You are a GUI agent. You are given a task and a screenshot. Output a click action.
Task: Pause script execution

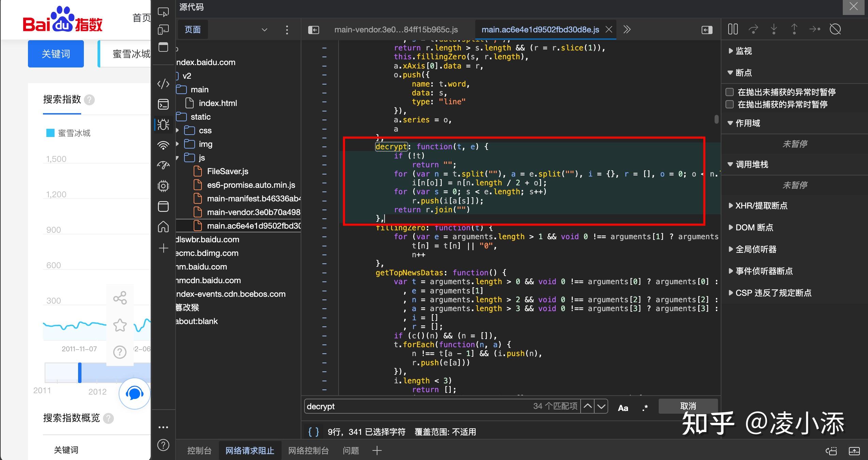coord(733,29)
